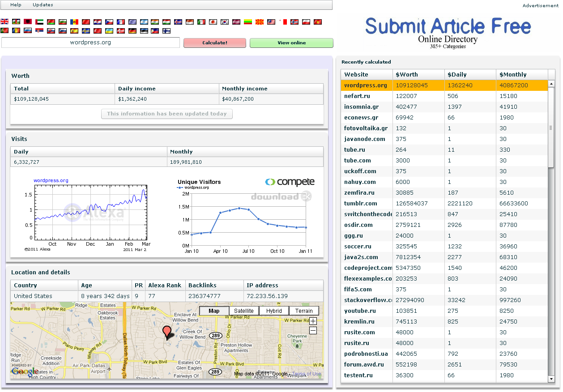Choose the South Korea flag language

226,21
